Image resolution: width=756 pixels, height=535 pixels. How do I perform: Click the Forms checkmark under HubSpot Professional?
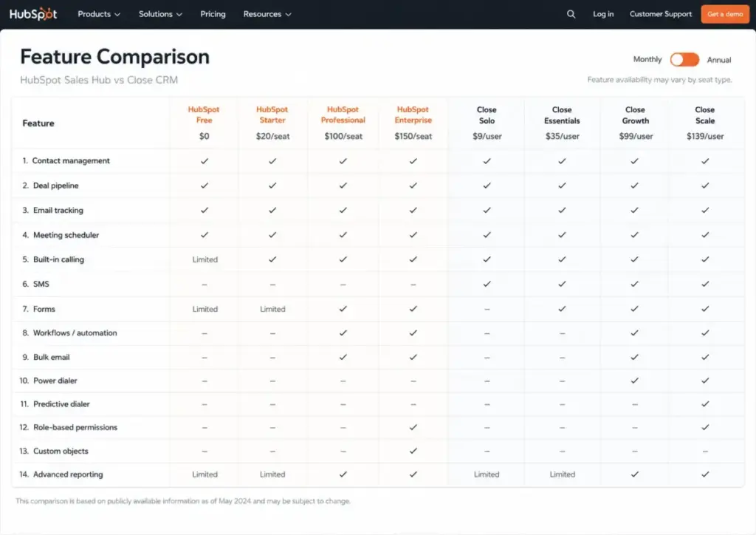point(343,309)
